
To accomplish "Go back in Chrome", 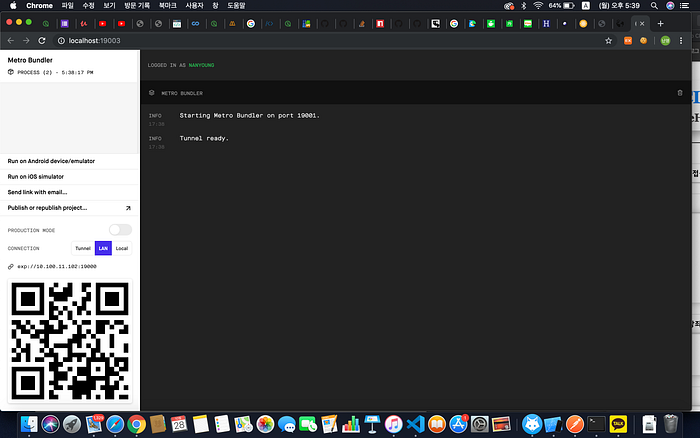I will pyautogui.click(x=11, y=41).
